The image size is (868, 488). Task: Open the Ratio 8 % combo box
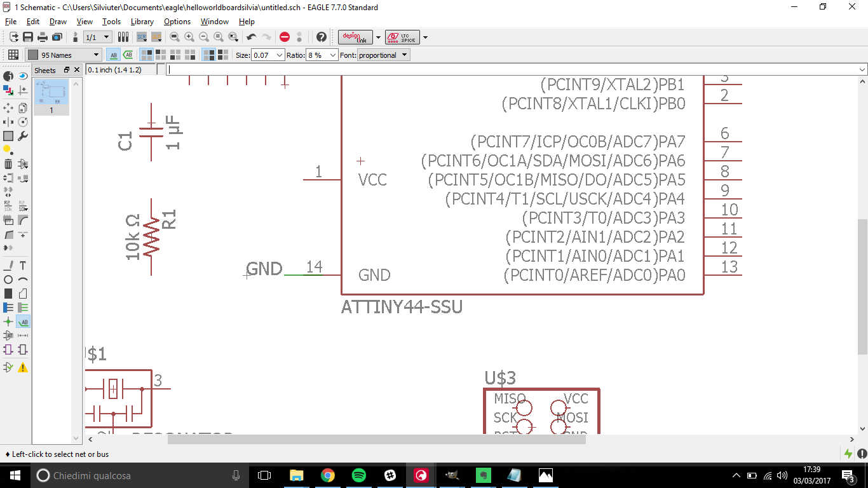322,55
